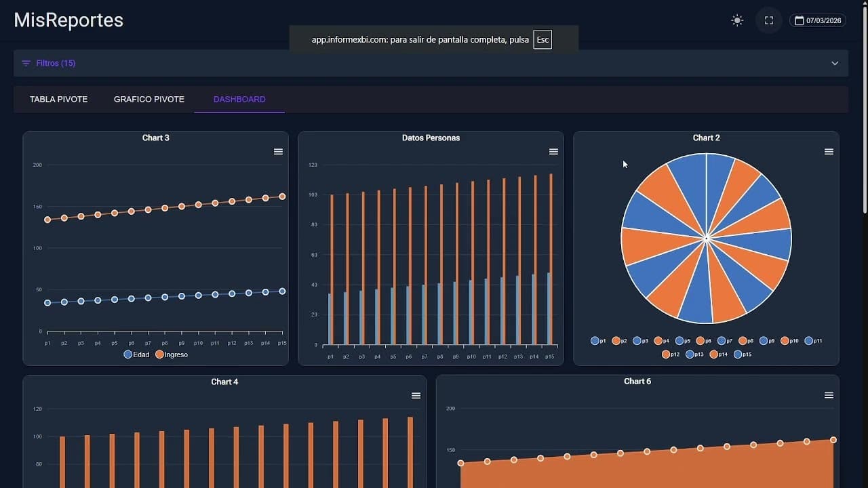
Task: Open the Datos Personas chart menu
Action: click(x=553, y=151)
